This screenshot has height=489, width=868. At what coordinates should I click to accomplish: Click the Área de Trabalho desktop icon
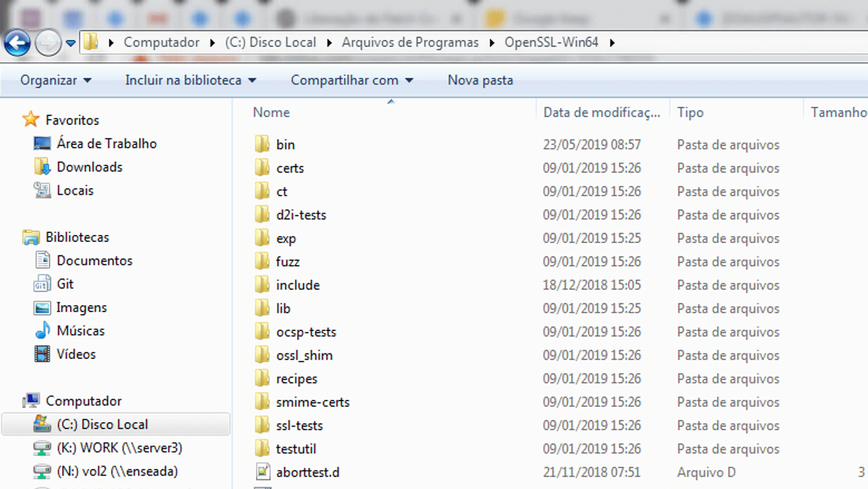click(x=42, y=143)
